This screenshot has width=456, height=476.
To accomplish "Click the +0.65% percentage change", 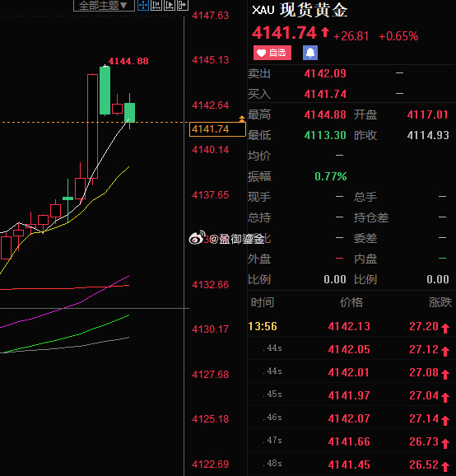I will coord(398,36).
